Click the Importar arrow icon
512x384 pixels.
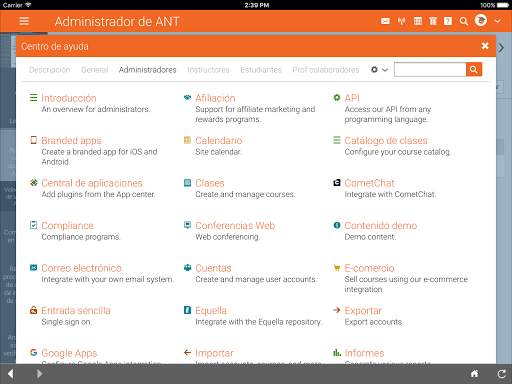(x=187, y=352)
